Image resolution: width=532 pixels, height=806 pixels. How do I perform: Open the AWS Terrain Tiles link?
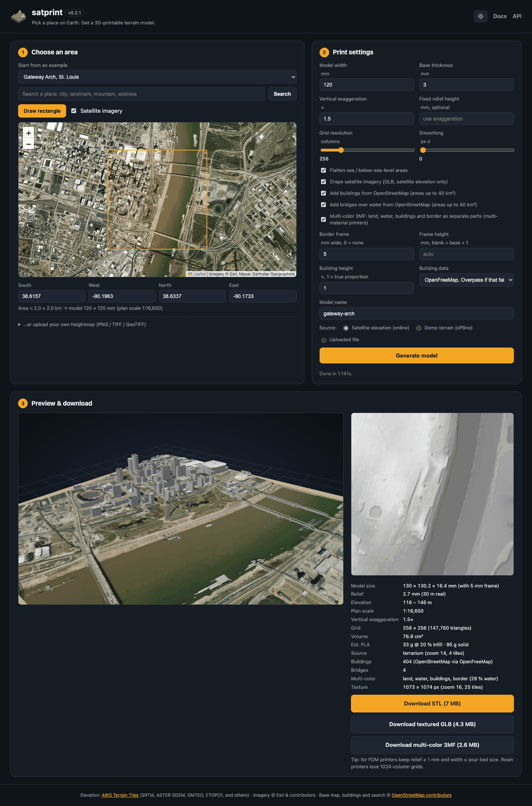(x=120, y=795)
